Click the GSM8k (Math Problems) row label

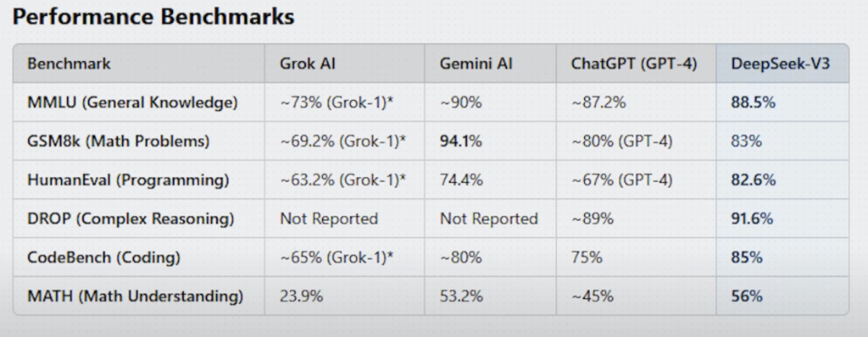click(x=119, y=141)
